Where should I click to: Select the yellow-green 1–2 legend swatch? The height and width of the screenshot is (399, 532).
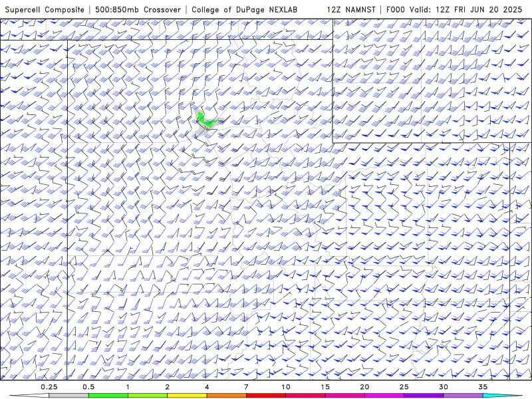pyautogui.click(x=148, y=396)
